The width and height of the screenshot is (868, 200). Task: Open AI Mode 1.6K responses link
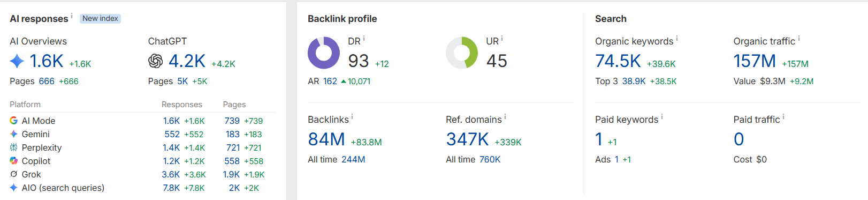pyautogui.click(x=171, y=121)
